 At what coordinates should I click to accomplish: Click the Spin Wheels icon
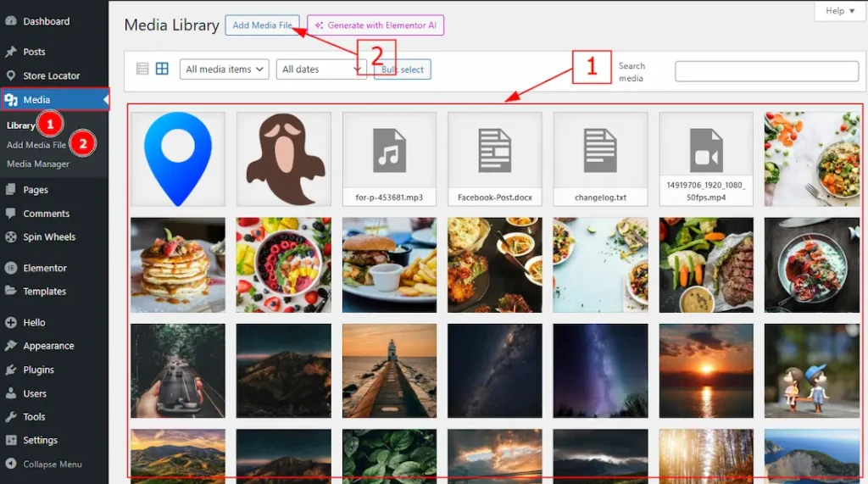[10, 237]
